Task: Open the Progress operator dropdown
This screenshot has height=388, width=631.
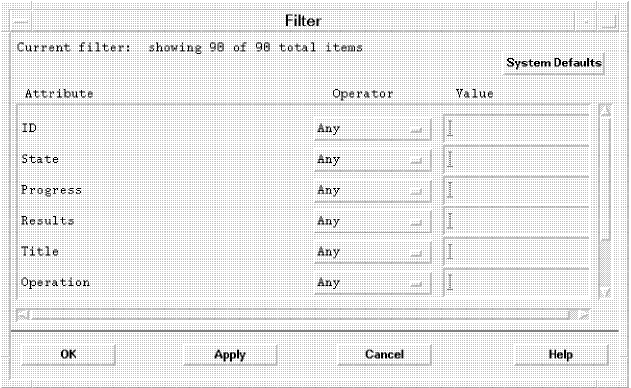Action: tap(373, 190)
